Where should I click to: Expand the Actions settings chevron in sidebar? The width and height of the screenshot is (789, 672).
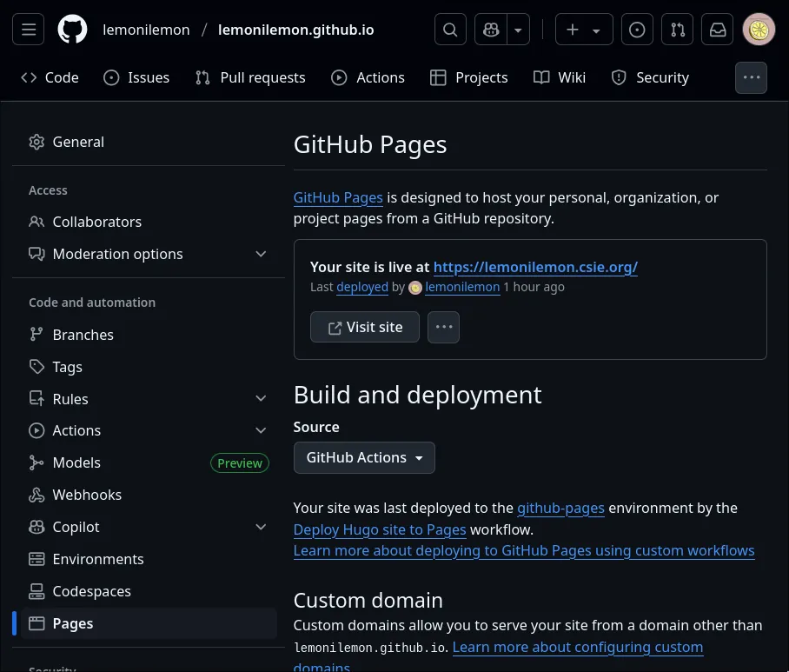click(x=261, y=430)
